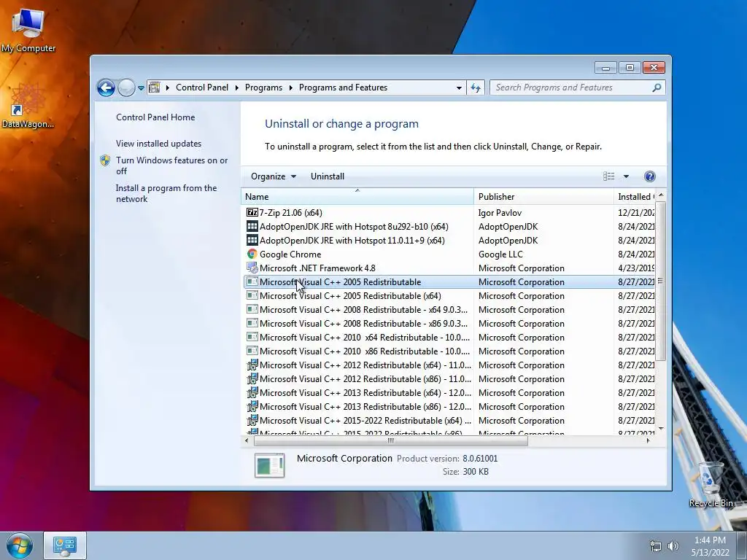Viewport: 747px width, 560px height.
Task: Click the shield icon beside Windows features
Action: [x=105, y=160]
